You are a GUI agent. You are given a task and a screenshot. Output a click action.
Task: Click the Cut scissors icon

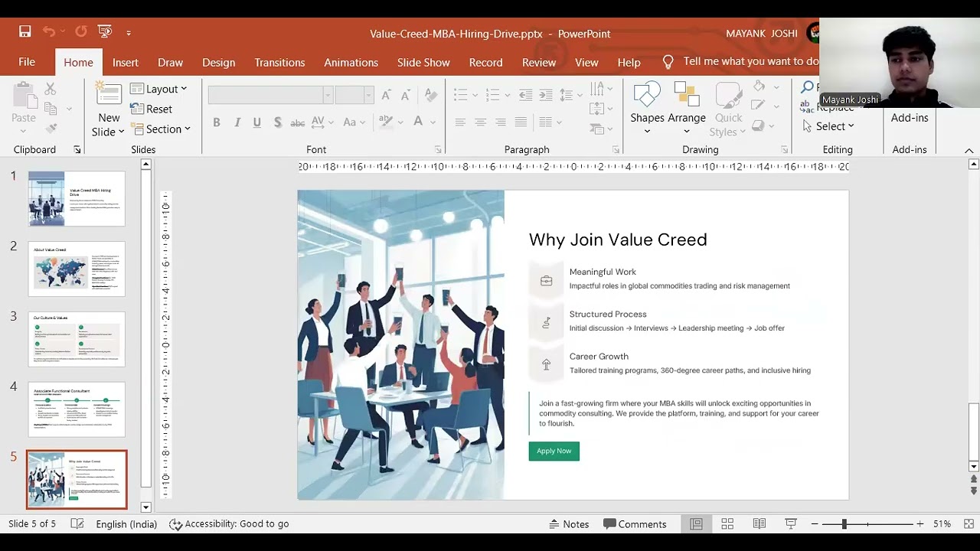(x=51, y=89)
